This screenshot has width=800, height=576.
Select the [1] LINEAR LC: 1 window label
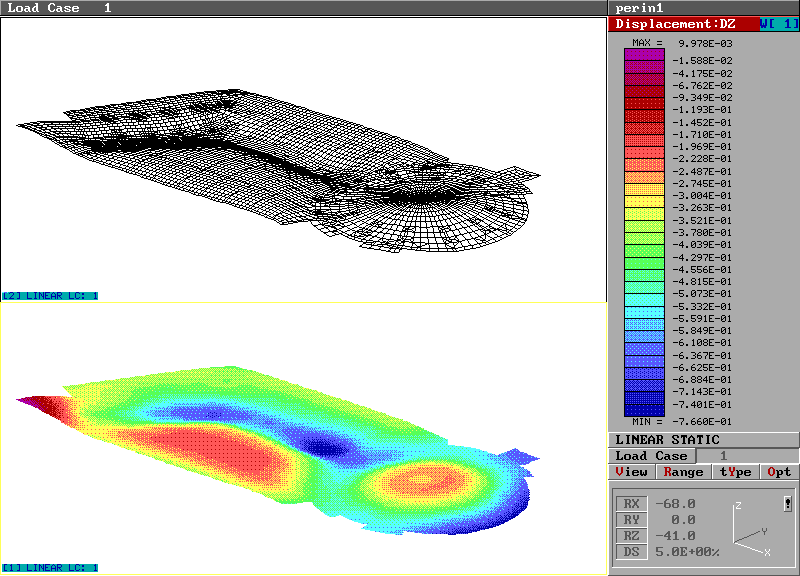[50, 568]
